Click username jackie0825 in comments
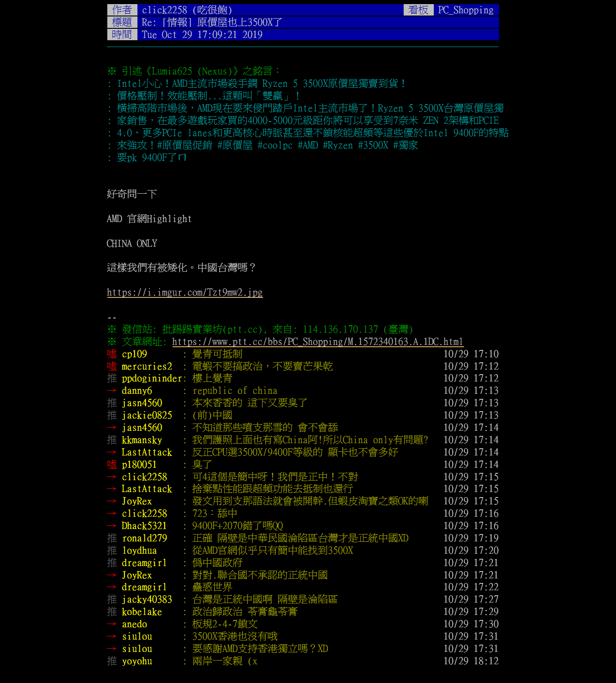The image size is (616, 683). coord(147,415)
